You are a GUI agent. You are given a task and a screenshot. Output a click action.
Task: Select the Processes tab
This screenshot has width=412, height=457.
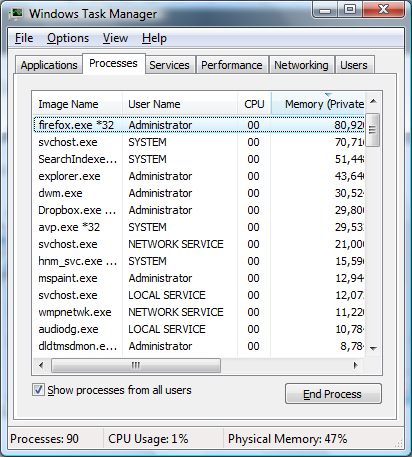point(113,63)
